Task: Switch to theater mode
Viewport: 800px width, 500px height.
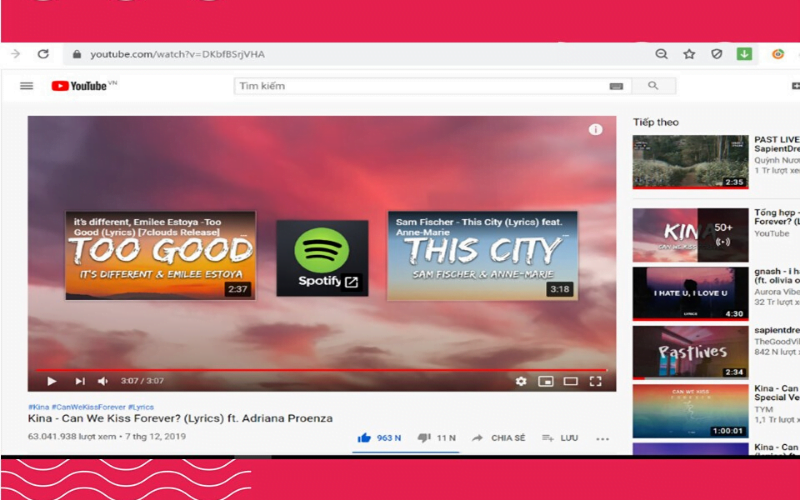Action: (x=570, y=381)
